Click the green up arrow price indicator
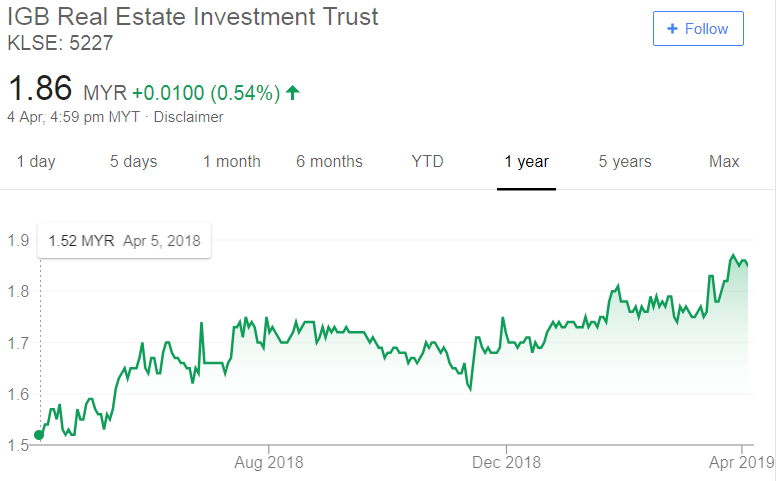 pyautogui.click(x=292, y=93)
